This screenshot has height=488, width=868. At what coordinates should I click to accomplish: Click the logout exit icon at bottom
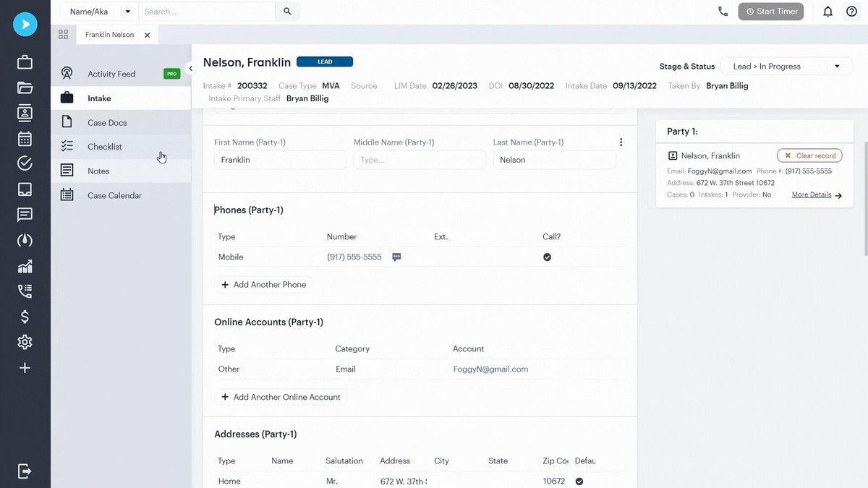pos(25,471)
